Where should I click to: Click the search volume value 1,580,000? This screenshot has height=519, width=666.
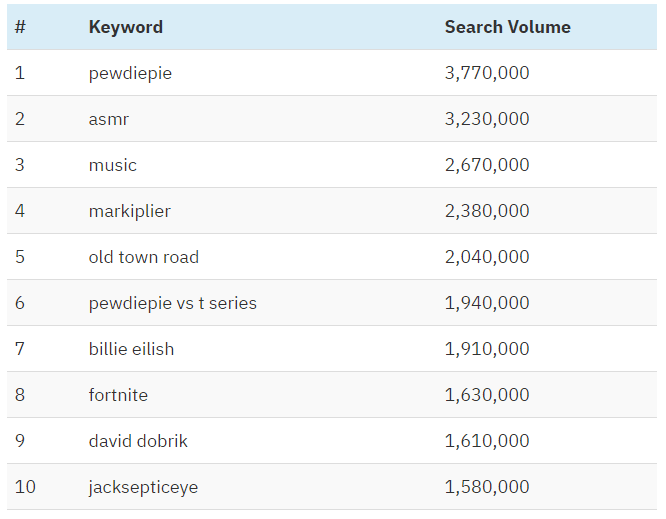pyautogui.click(x=487, y=487)
